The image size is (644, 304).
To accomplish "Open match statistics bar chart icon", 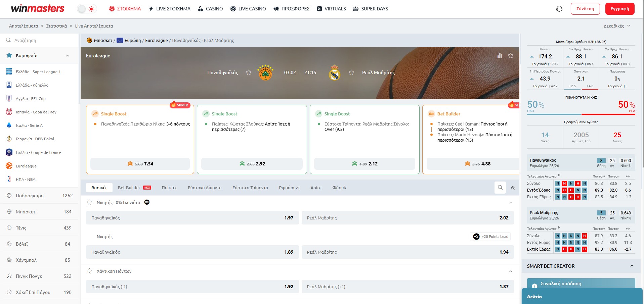I will click(500, 56).
